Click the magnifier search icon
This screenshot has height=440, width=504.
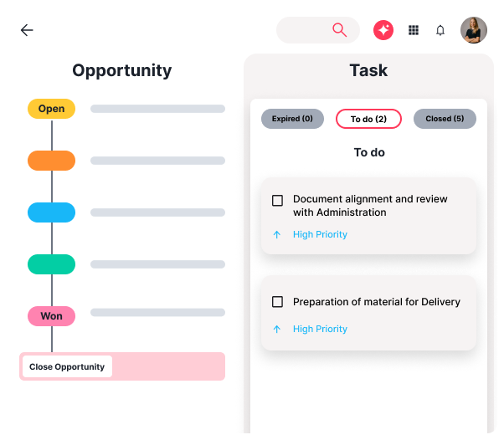339,30
